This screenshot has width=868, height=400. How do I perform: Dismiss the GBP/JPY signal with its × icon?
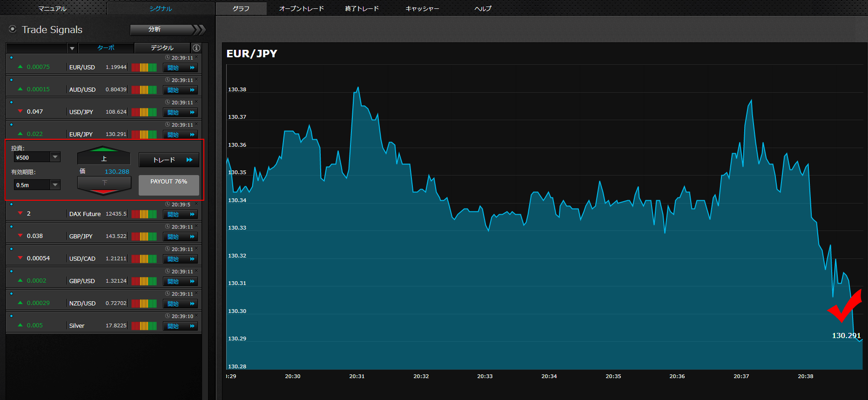tap(196, 226)
